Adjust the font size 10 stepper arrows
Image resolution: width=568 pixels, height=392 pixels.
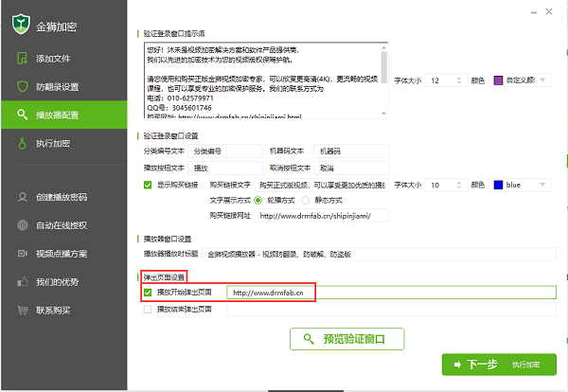coord(459,185)
